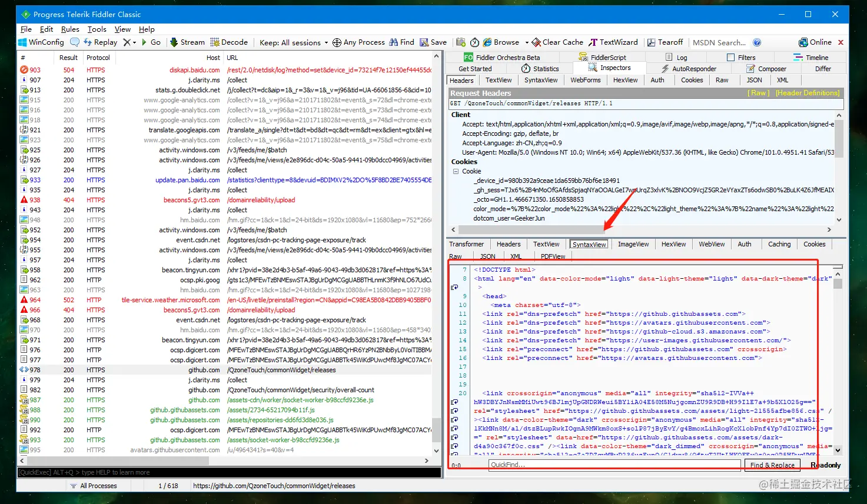Click the [Raw] link in Request Headers
The width and height of the screenshot is (867, 504).
pos(758,93)
